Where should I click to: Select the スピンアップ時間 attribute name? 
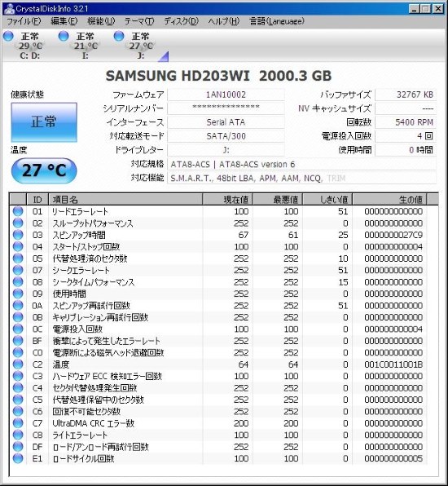(x=79, y=235)
